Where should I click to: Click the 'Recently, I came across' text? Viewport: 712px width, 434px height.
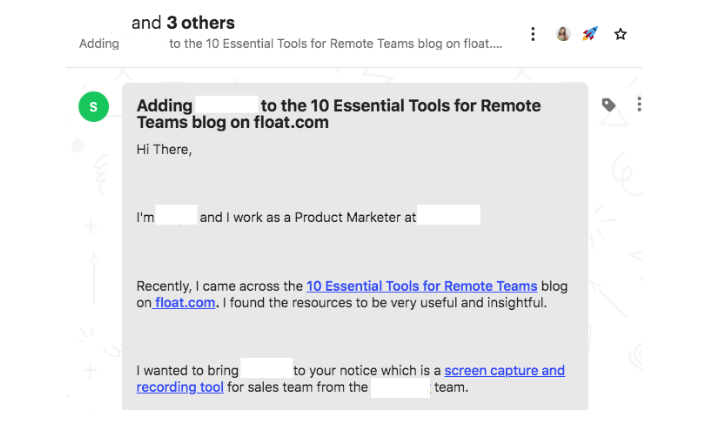(210, 286)
